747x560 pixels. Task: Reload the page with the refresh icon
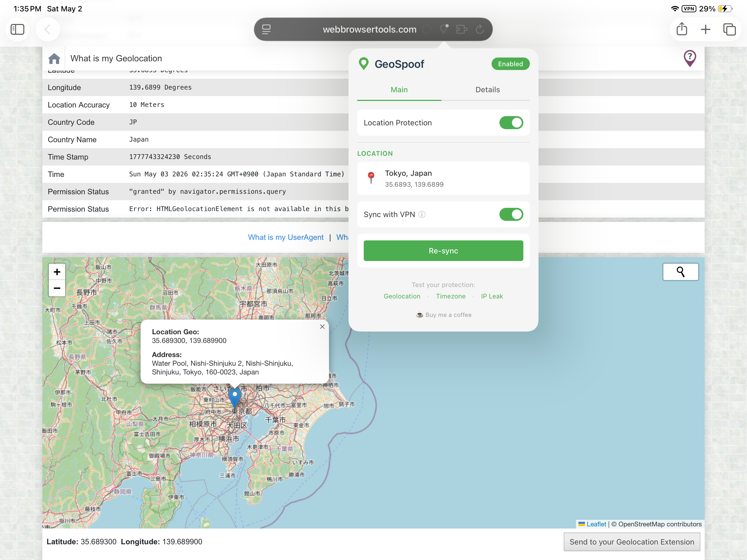[480, 29]
